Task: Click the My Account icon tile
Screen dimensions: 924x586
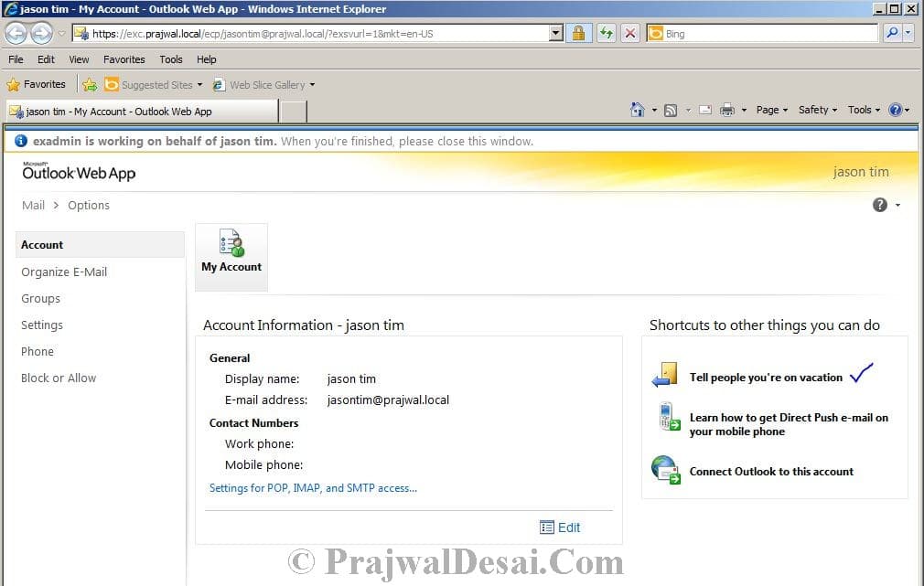Action: pyautogui.click(x=231, y=257)
